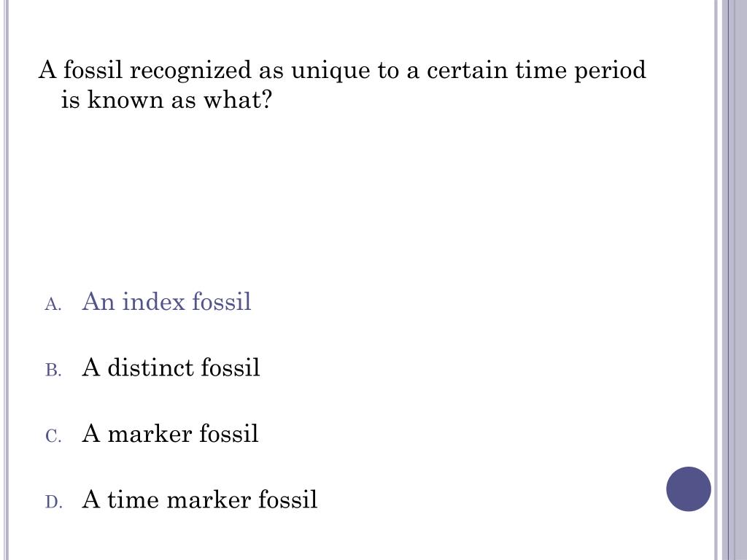The image size is (747, 560).
Task: Click the word "index" in option A
Action: click(x=155, y=301)
